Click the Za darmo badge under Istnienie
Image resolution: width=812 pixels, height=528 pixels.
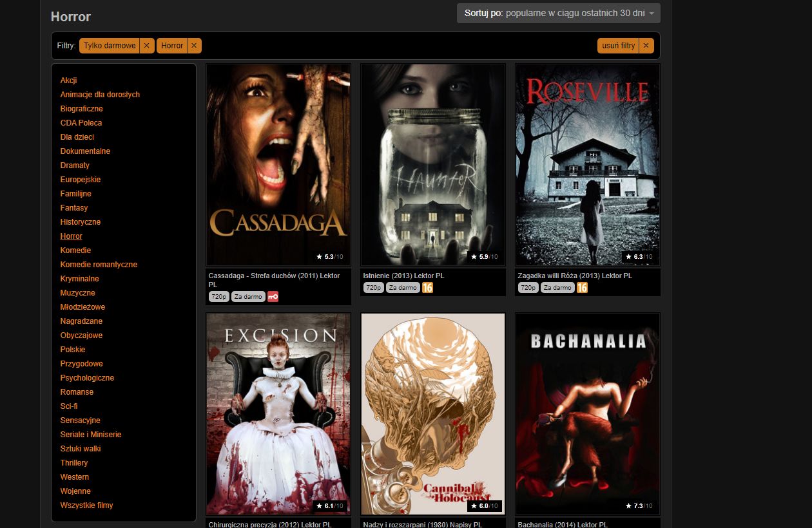click(403, 288)
